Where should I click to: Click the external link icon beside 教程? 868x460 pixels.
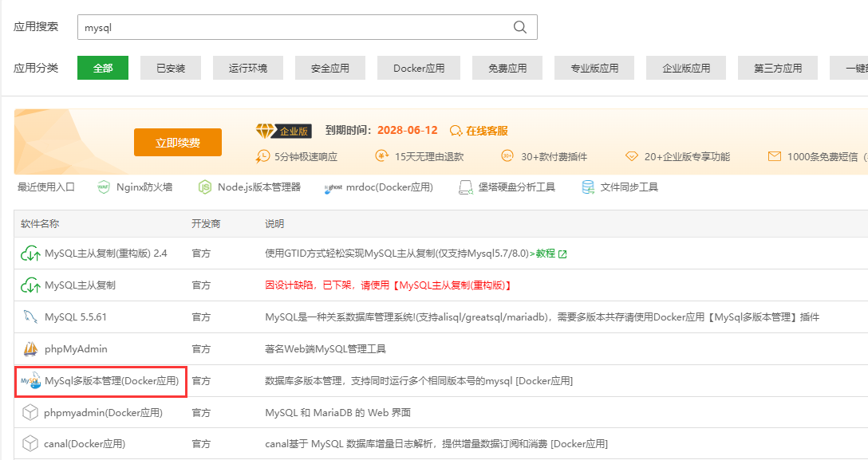(562, 254)
